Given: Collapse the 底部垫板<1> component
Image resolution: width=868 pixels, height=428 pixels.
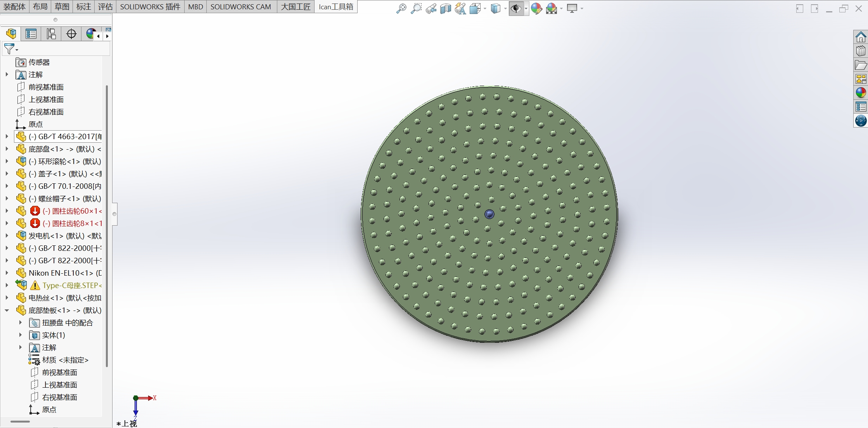Looking at the screenshot, I should pos(7,310).
